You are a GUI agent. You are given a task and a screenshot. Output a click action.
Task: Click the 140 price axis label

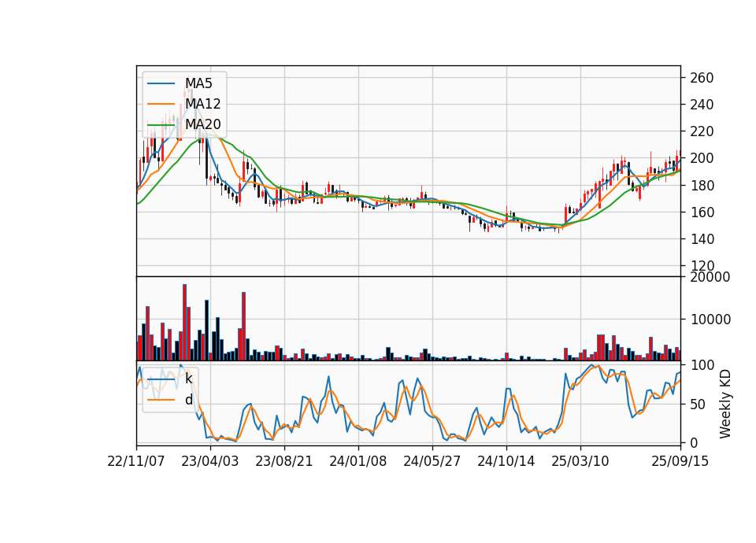702,239
